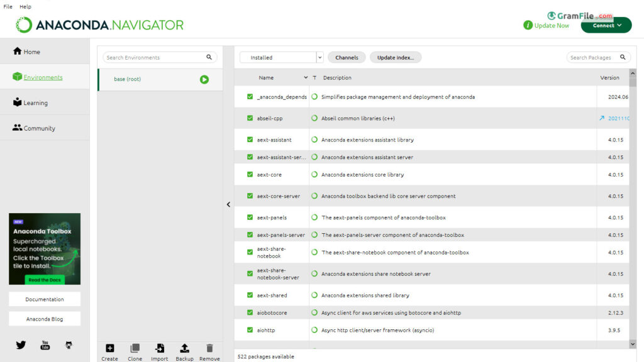The height and width of the screenshot is (362, 644).
Task: Deselect the aiohttp package checkbox
Action: [250, 330]
